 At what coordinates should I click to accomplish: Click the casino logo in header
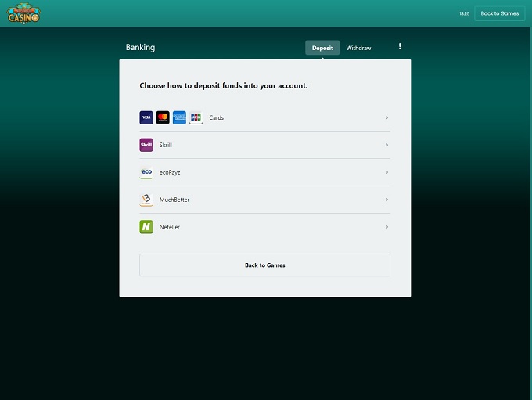point(23,13)
